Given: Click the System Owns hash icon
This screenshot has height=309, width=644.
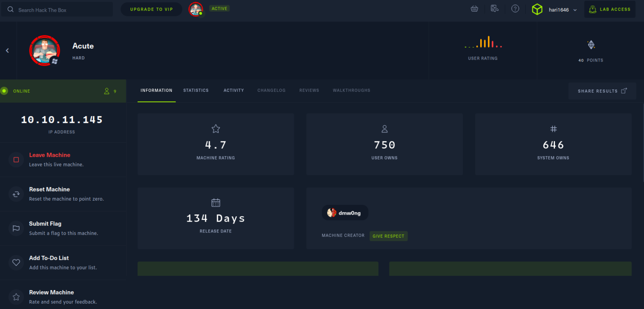Looking at the screenshot, I should tap(553, 129).
